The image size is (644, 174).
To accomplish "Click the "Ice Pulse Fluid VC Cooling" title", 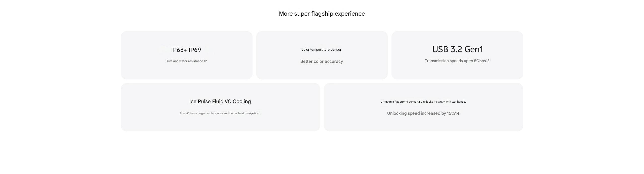I will 220,101.
